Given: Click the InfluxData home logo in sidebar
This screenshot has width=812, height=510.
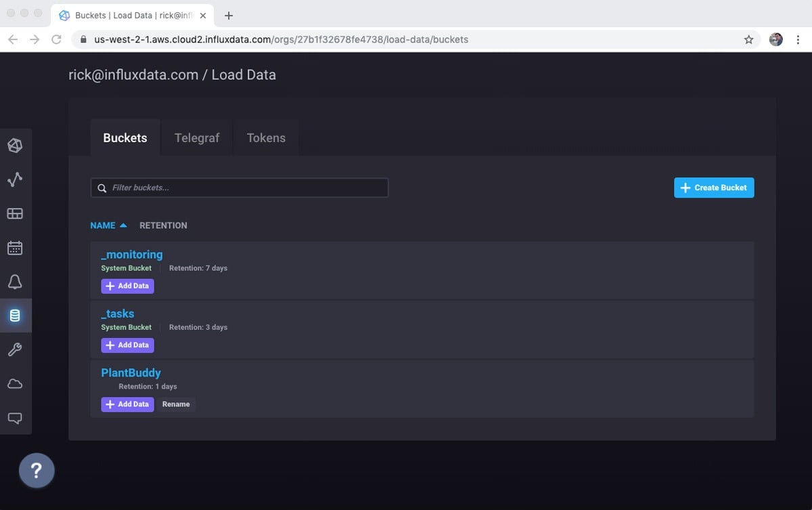Looking at the screenshot, I should (16, 146).
